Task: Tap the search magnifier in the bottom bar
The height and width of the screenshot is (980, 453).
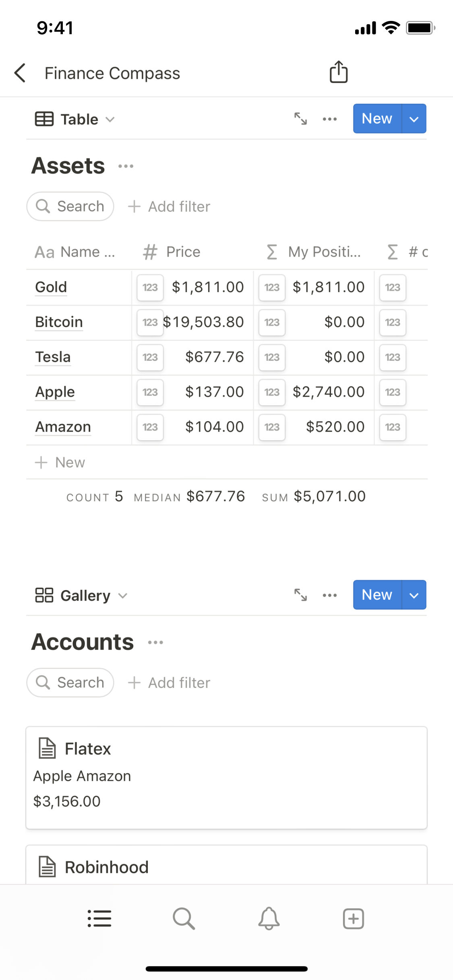Action: tap(184, 918)
